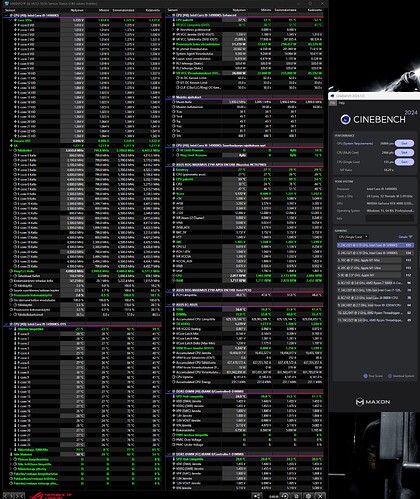Image resolution: width=420 pixels, height=499 pixels.
Task: Collapse the ASUS ROG MAXIMUS Z790 Nuvoton group
Action: [x=169, y=165]
